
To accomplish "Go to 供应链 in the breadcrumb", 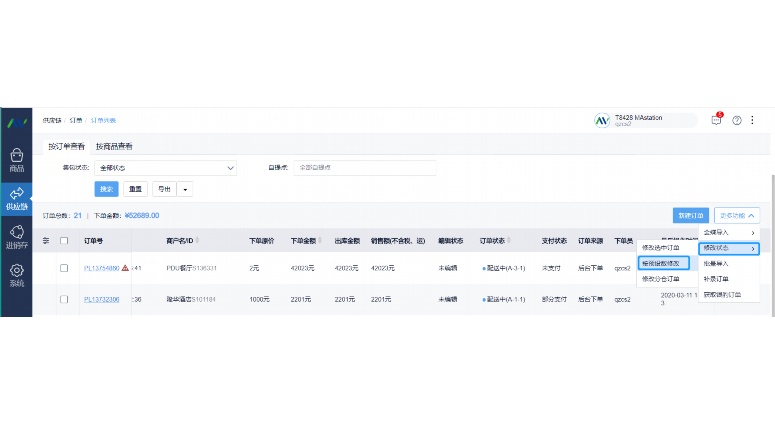I will click(52, 120).
